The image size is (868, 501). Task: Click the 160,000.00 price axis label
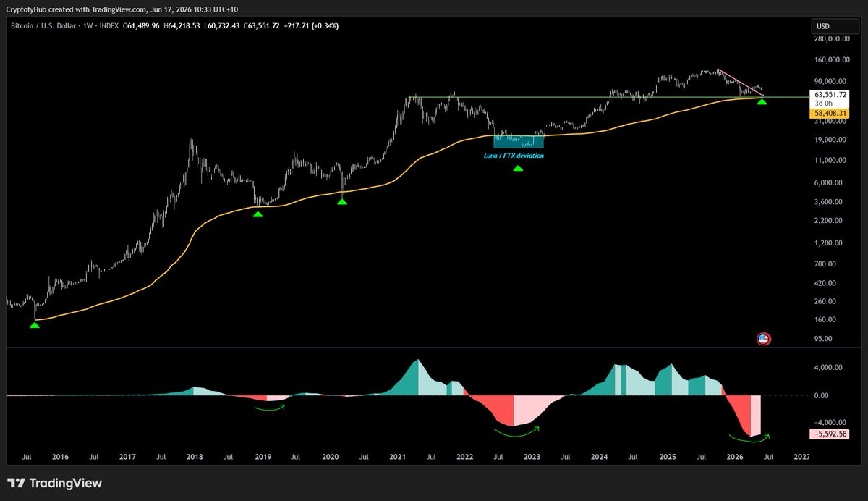[832, 60]
